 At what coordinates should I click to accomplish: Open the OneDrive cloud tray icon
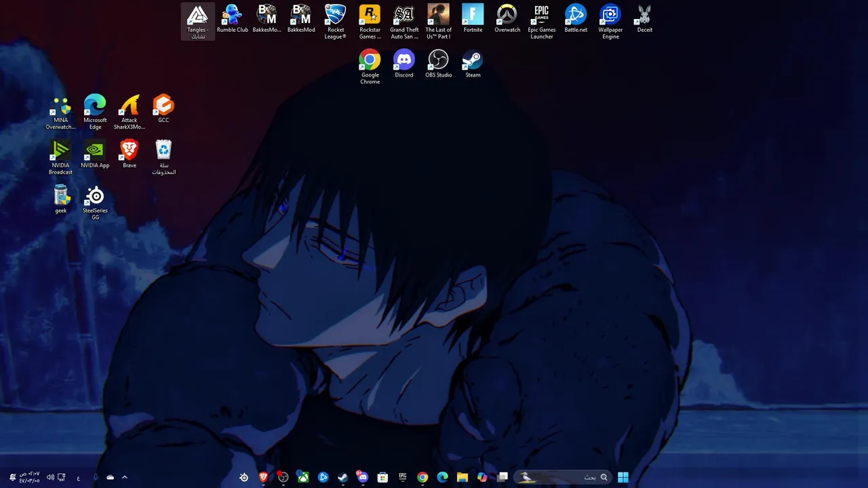click(x=111, y=477)
